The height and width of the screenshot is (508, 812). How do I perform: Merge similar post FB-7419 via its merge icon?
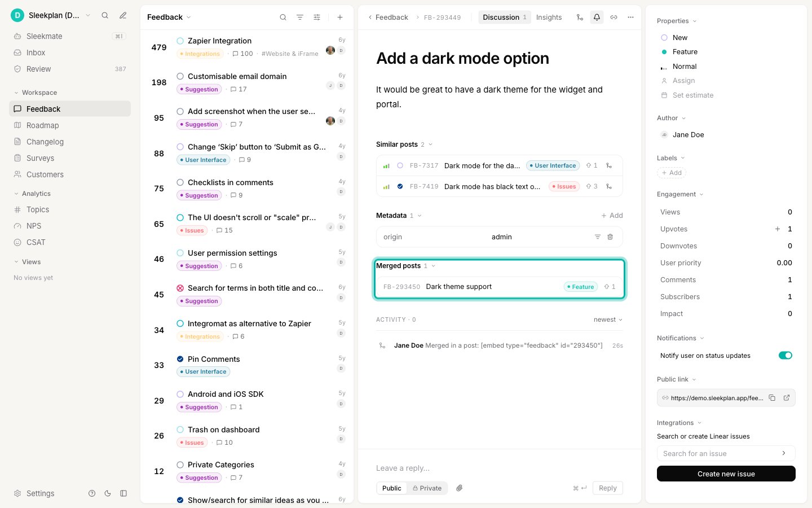(609, 186)
